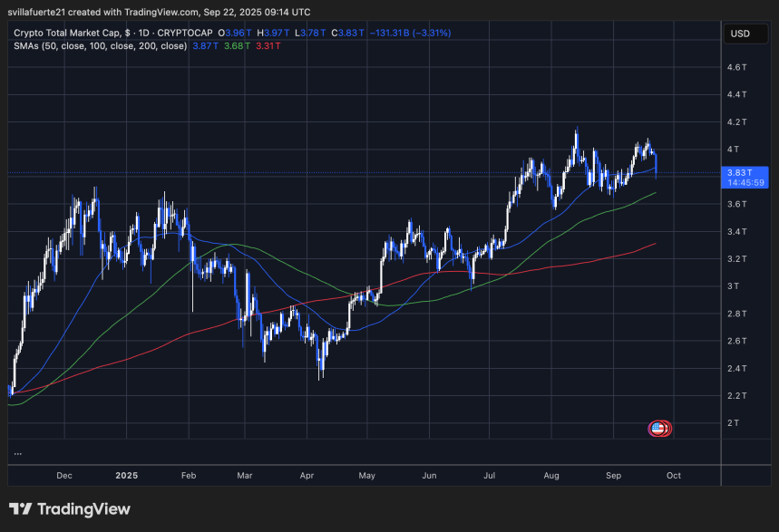Click the svillafuerte21 attribution text
Image resolution: width=779 pixels, height=532 pixels.
pos(36,12)
